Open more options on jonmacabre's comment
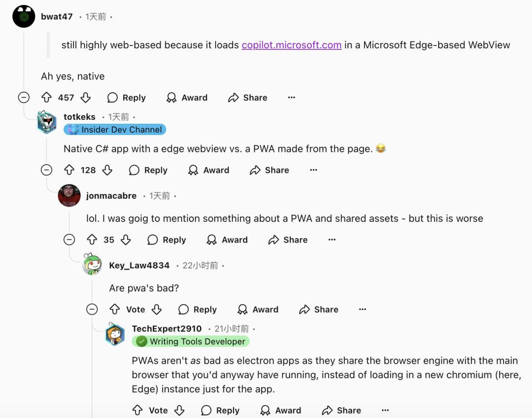532x418 pixels. tap(332, 240)
